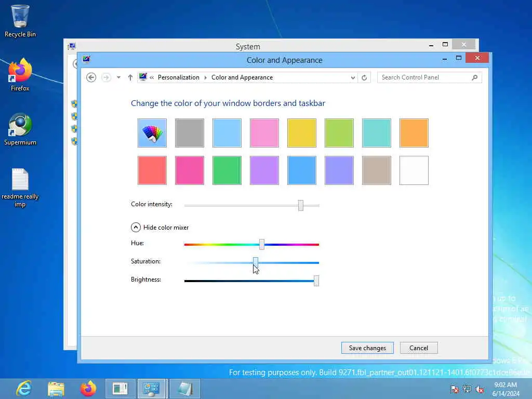Choose the gray color swatch
The height and width of the screenshot is (399, 532).
click(189, 133)
